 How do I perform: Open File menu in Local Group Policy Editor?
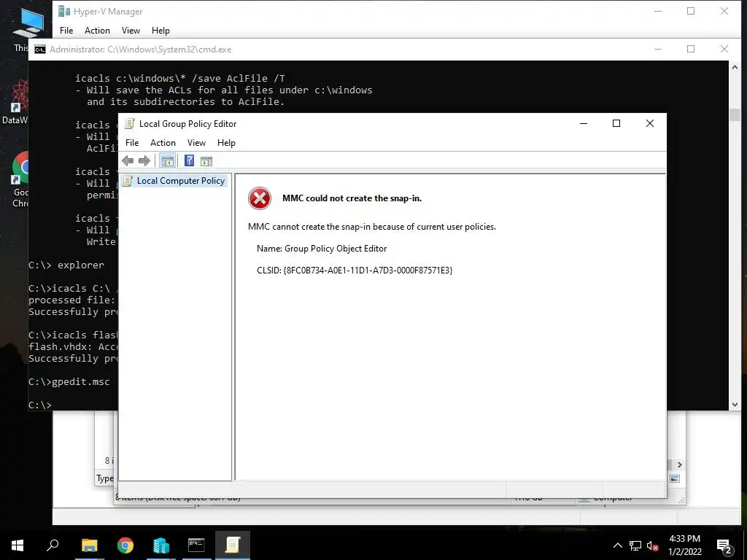click(x=132, y=143)
